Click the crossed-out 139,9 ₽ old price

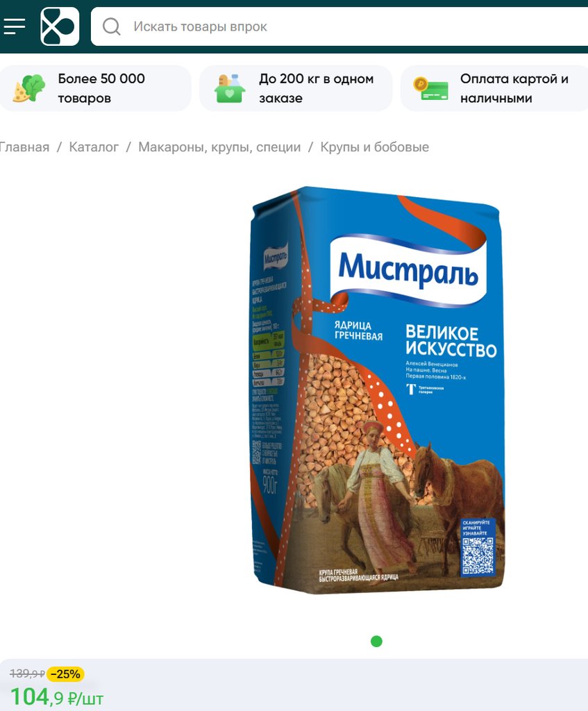[x=27, y=674]
